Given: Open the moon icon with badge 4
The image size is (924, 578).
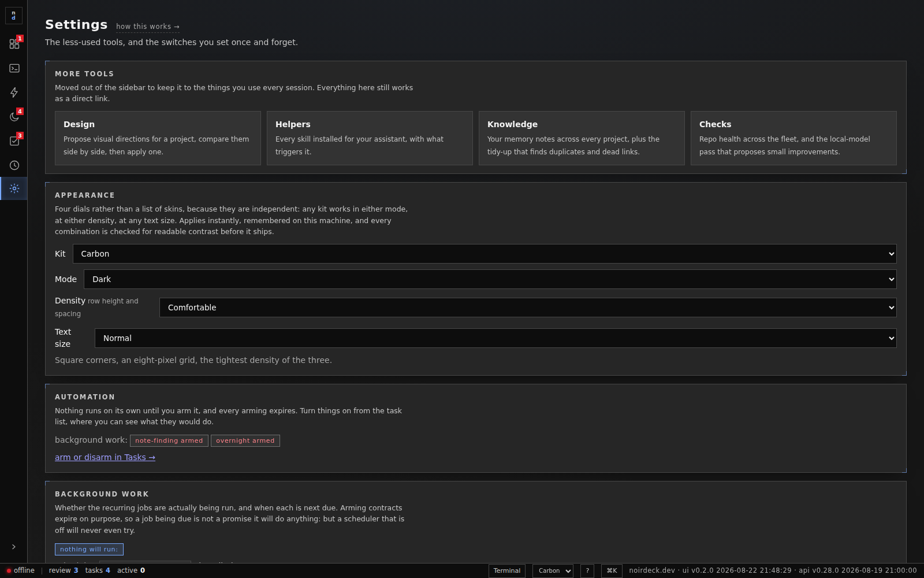Looking at the screenshot, I should click(14, 117).
